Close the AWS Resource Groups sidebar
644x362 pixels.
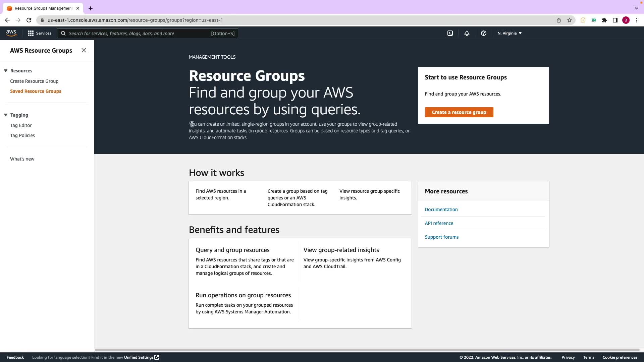[84, 50]
